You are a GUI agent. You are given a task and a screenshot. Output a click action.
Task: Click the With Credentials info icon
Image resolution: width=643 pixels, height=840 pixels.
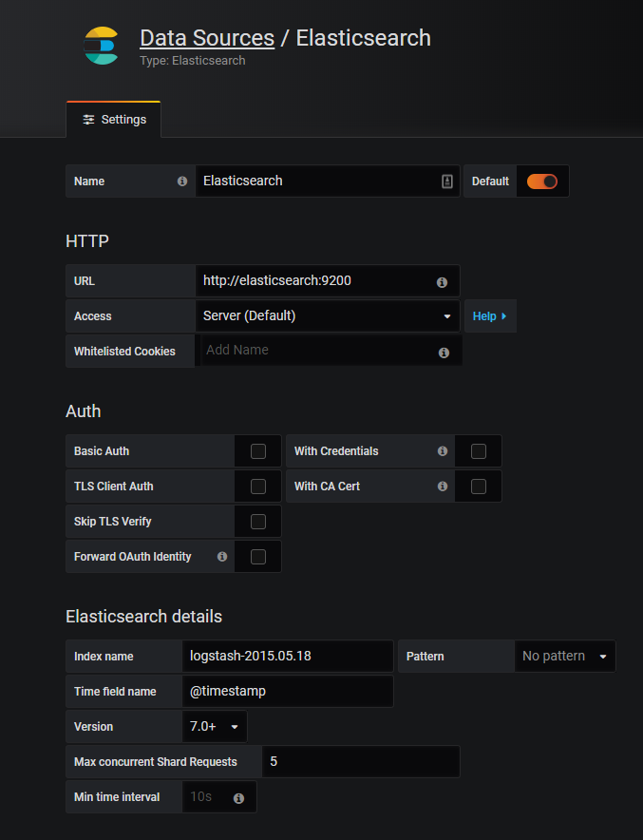[442, 451]
